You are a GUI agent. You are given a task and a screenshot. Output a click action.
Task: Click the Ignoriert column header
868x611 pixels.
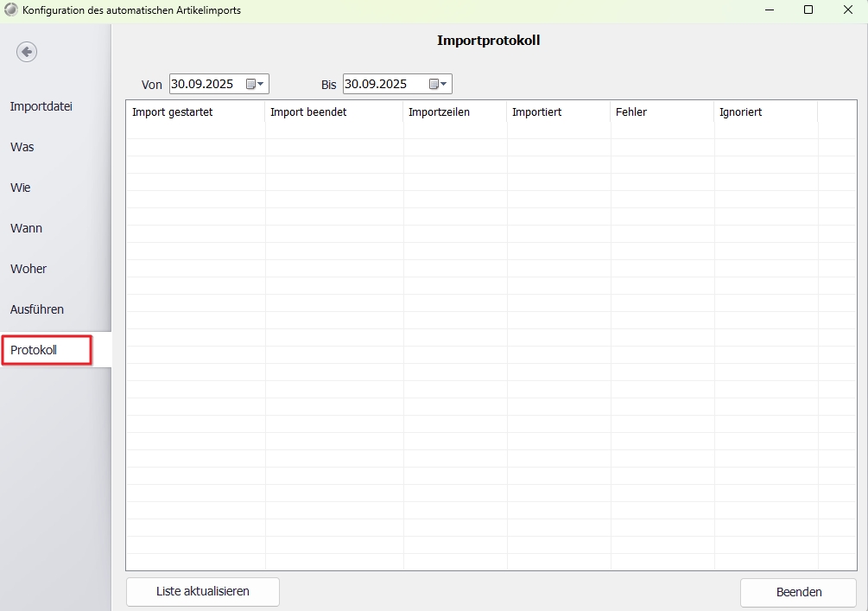(x=765, y=111)
